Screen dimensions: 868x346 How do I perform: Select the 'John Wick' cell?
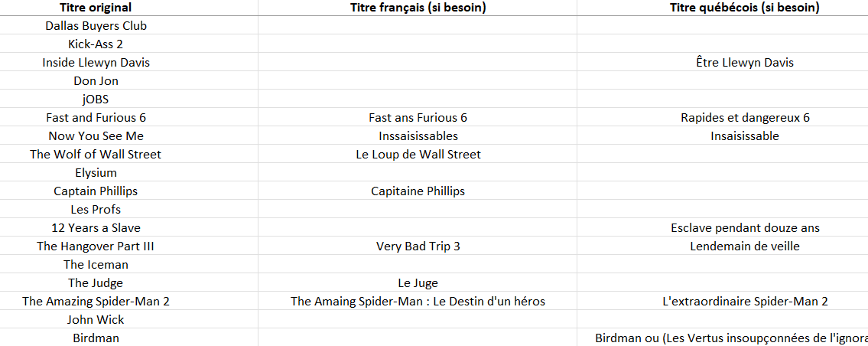pos(96,319)
